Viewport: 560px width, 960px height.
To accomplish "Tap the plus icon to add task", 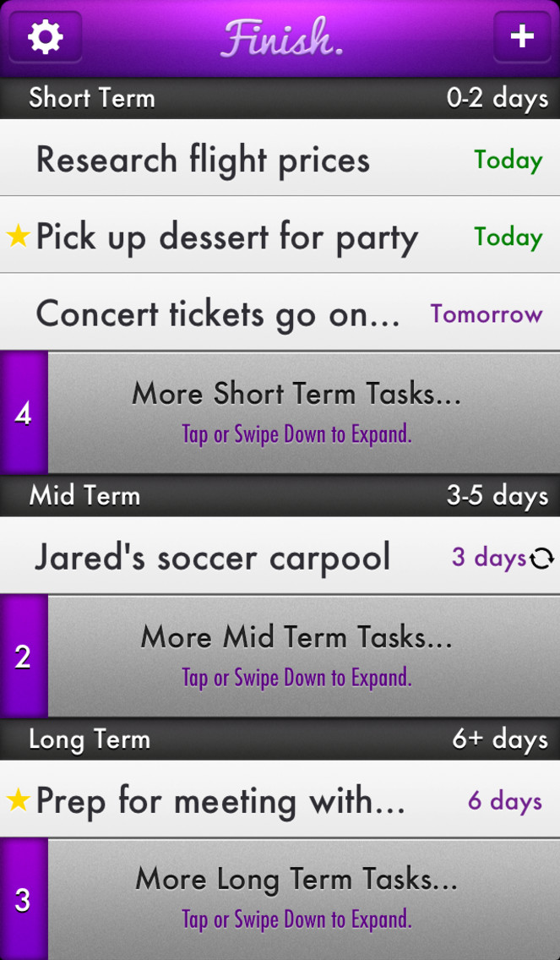I will (522, 36).
